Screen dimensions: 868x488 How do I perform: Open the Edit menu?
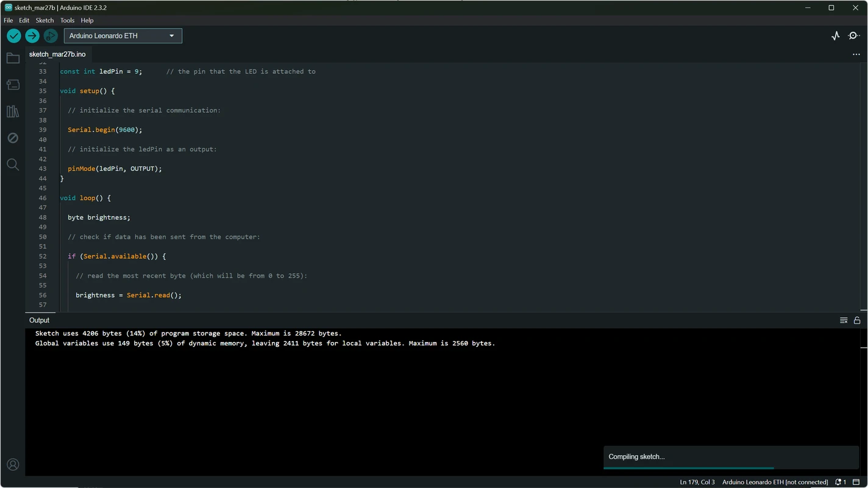point(24,20)
